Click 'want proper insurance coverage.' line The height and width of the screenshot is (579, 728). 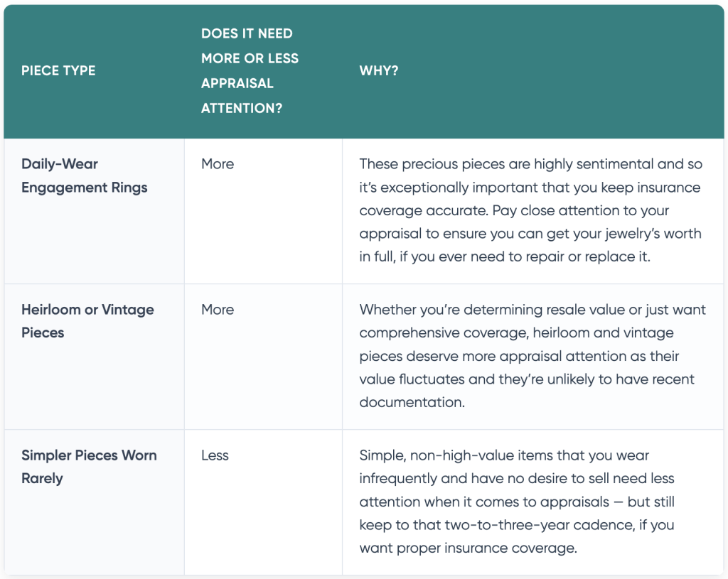(468, 548)
